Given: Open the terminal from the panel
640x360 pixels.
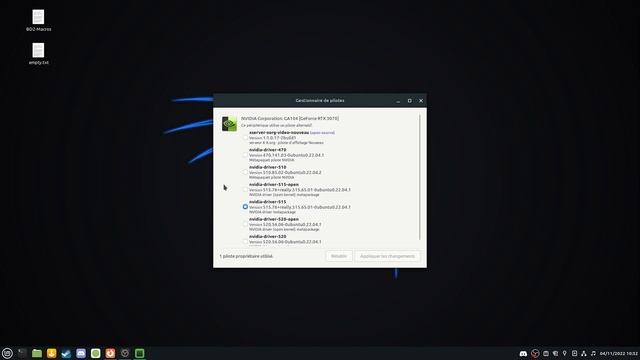Looking at the screenshot, I should click(x=22, y=353).
